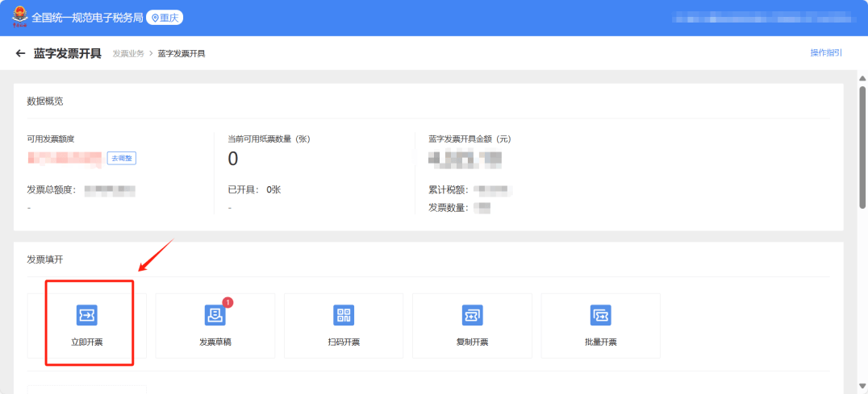
Task: Open the 操作指引 link
Action: [x=825, y=53]
